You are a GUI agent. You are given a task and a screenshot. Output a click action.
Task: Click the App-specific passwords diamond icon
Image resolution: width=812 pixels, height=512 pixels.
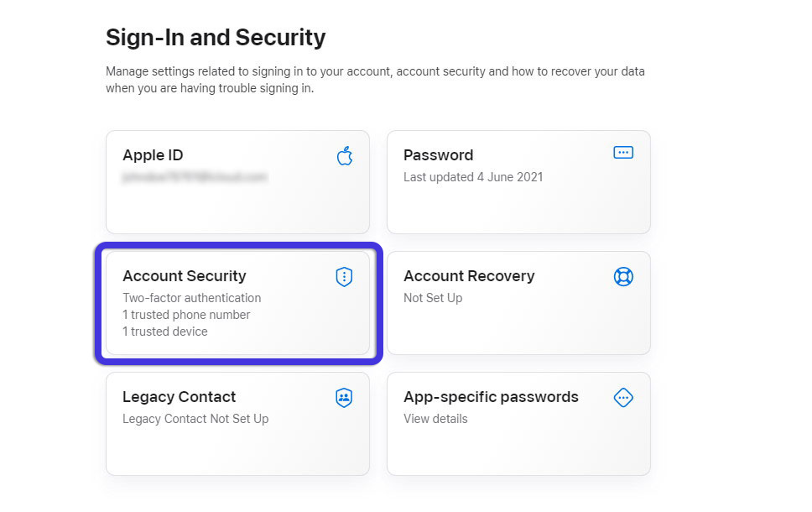623,397
